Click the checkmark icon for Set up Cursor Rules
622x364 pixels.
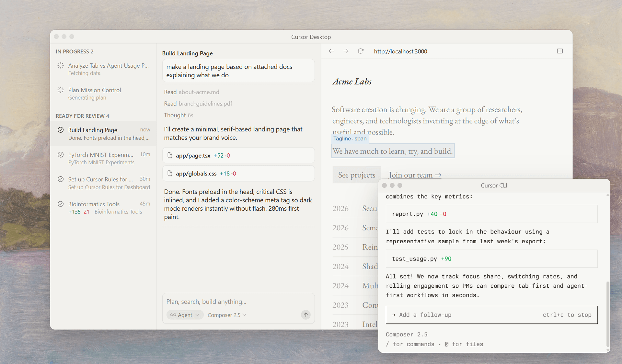tap(61, 179)
